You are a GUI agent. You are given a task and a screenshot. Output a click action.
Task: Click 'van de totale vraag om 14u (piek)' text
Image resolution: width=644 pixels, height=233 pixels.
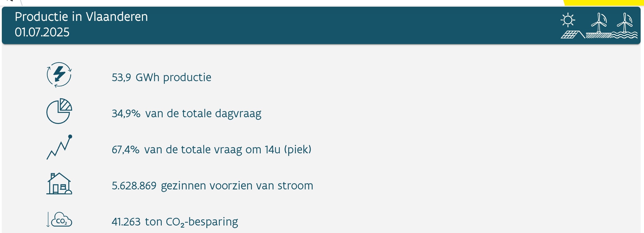[228, 149]
